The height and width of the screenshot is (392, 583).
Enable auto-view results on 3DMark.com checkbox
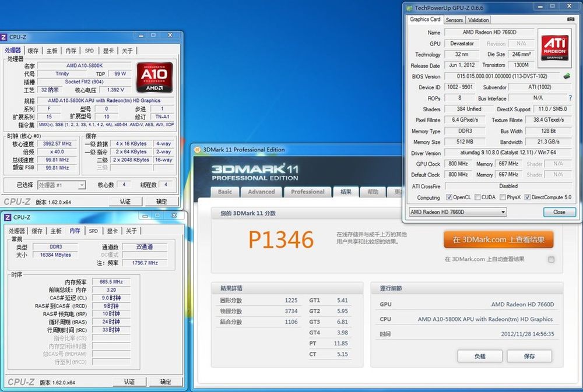click(551, 259)
